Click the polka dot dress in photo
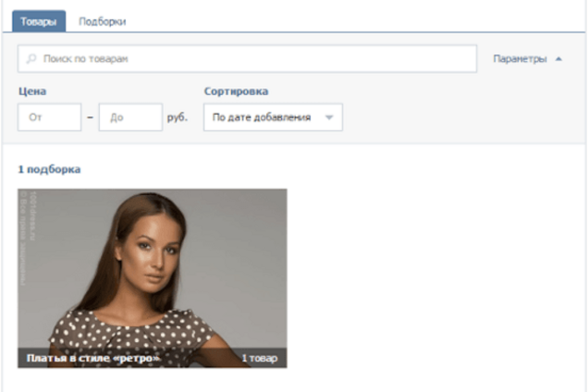The height and width of the screenshot is (392, 588). (148, 328)
